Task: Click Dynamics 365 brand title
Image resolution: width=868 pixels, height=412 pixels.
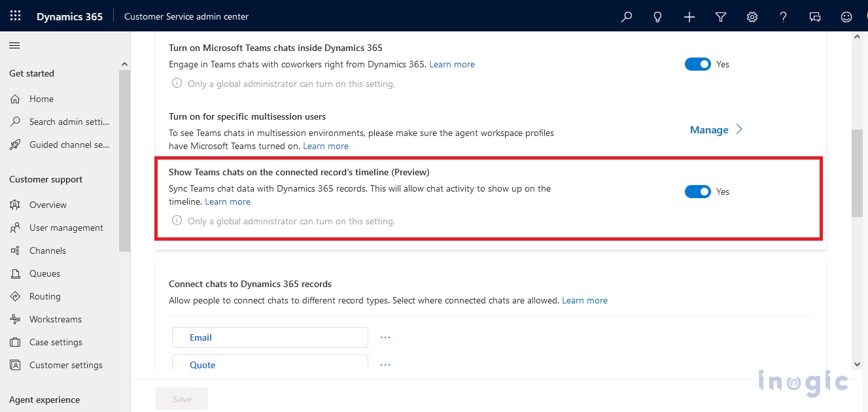Action: click(x=69, y=16)
